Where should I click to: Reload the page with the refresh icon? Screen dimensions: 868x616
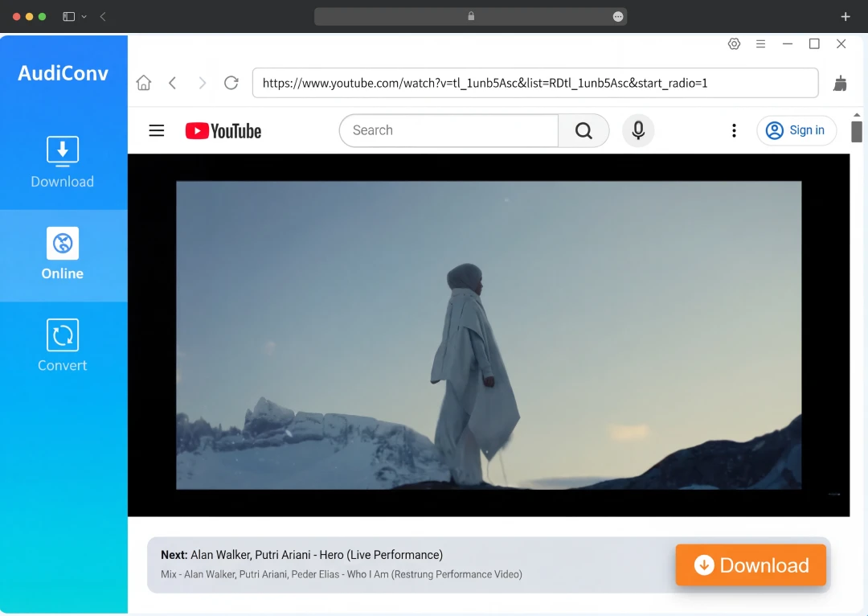[231, 82]
